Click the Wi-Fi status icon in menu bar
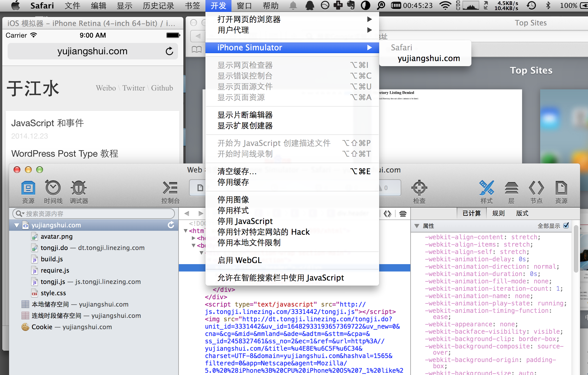The height and width of the screenshot is (375, 588). pyautogui.click(x=445, y=5)
